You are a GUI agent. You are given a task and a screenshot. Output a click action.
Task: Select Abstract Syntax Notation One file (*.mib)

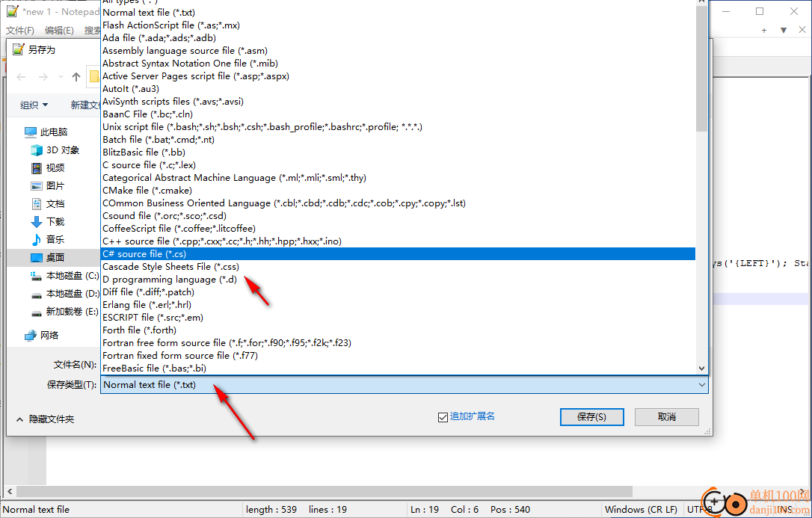coord(398,63)
